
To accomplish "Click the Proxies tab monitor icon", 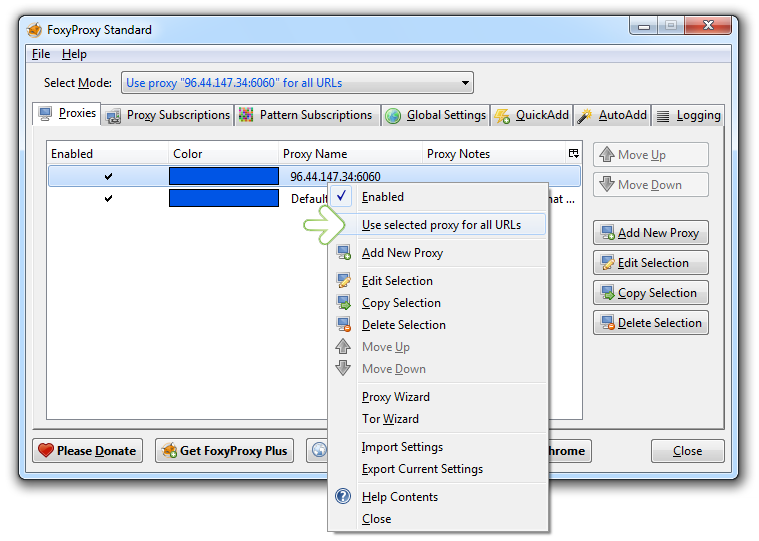I will (45, 114).
